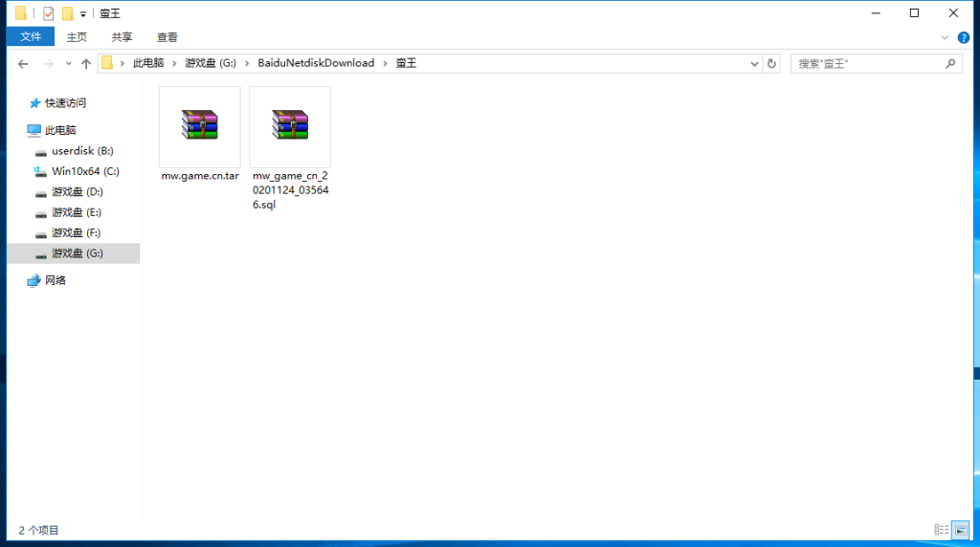Open the blue Help icon
Viewport: 980px width, 547px height.
pyautogui.click(x=964, y=38)
